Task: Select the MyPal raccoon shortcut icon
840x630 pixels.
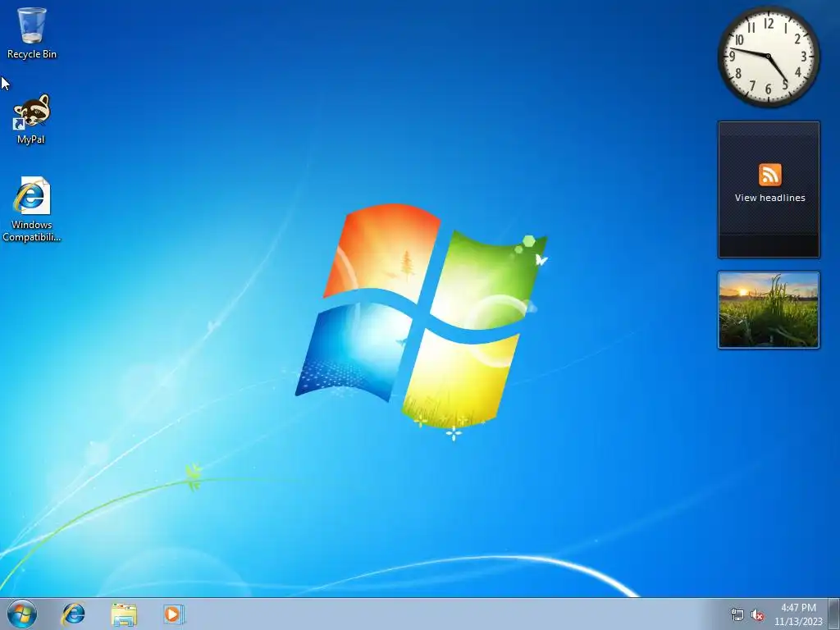Action: click(x=31, y=119)
